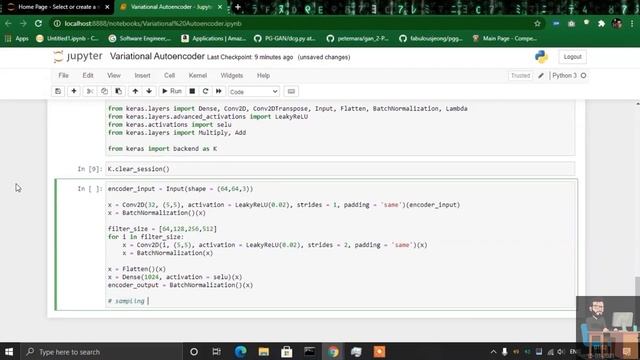Restart the kernel with the circular arrow icon

pyautogui.click(x=205, y=91)
